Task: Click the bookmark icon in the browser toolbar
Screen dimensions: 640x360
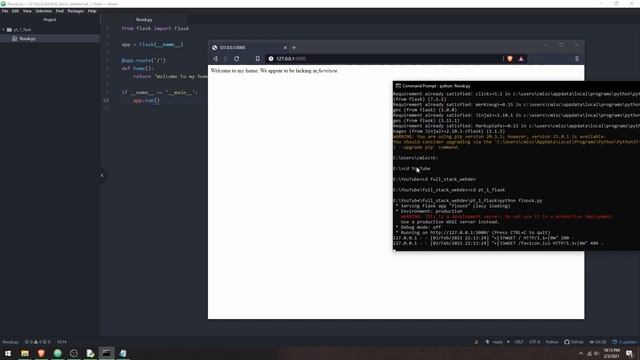Action: coord(258,59)
